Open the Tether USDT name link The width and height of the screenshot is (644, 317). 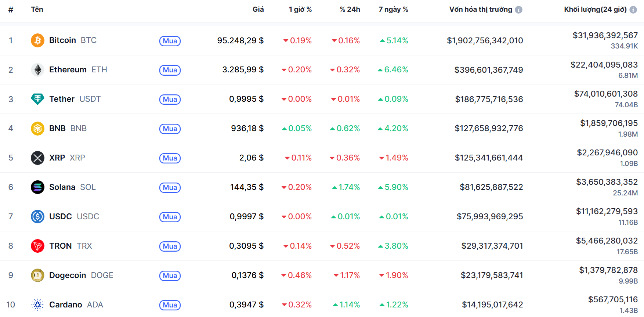75,99
